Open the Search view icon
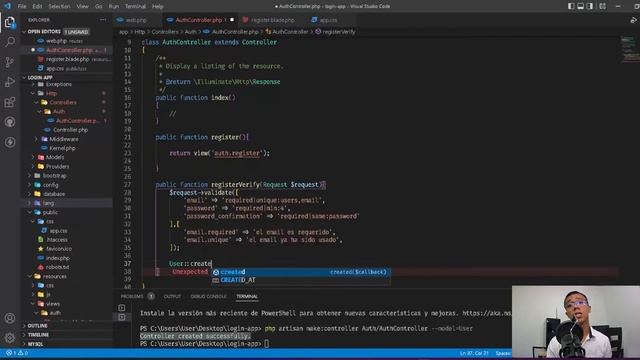The image size is (640, 360). click(x=10, y=42)
